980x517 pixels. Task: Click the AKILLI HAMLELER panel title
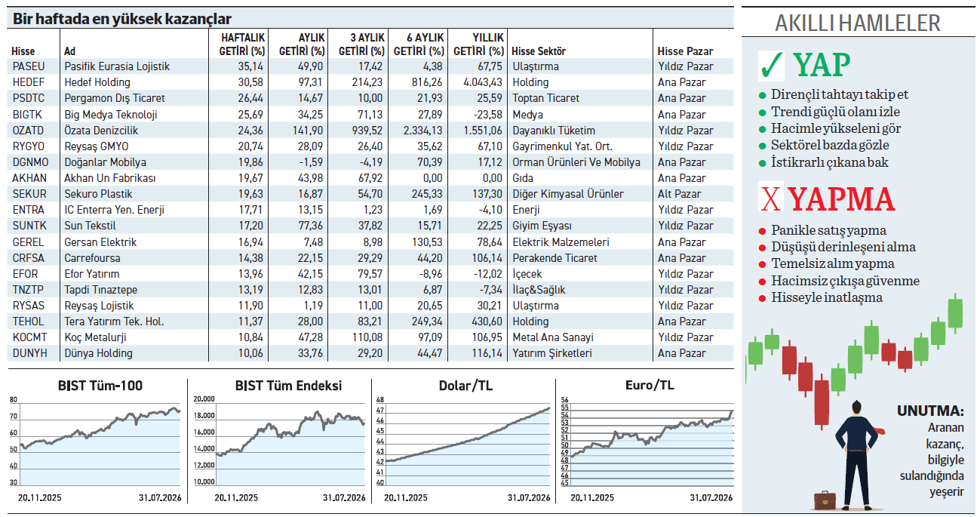pos(857,23)
